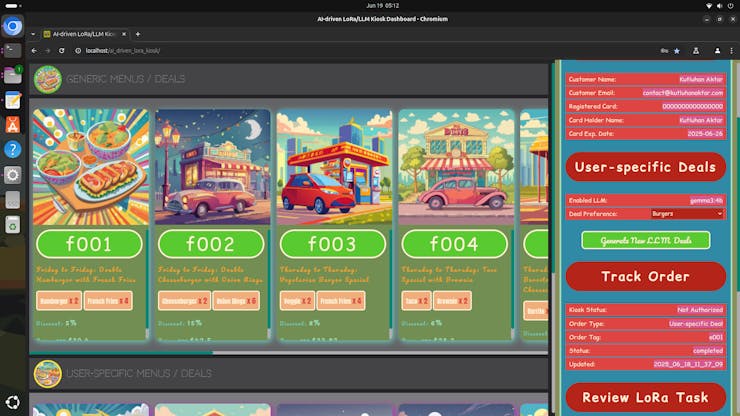This screenshot has height=416, width=740.
Task: Show applications grid in the dock
Action: (13, 402)
